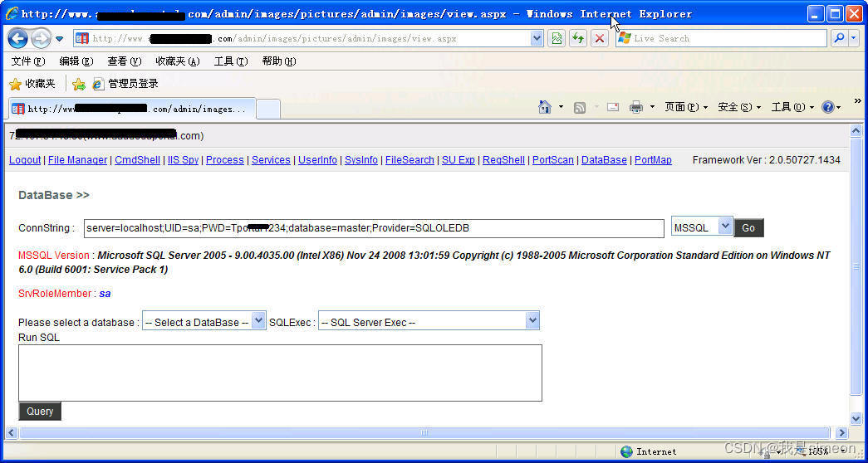Open the CmdShell link
Image resolution: width=868 pixels, height=463 pixels.
[137, 160]
